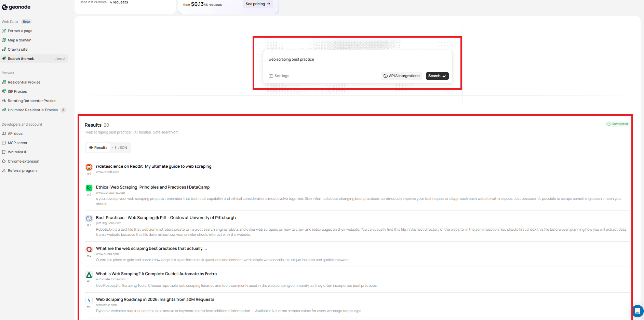This screenshot has width=644, height=320.
Task: Open MCP server page
Action: [18, 143]
